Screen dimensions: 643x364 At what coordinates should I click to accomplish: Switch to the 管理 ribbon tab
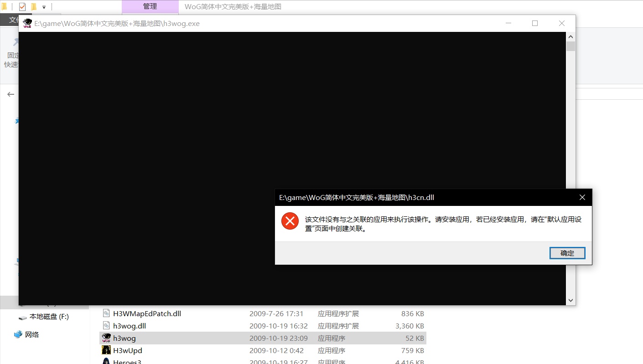pyautogui.click(x=150, y=6)
